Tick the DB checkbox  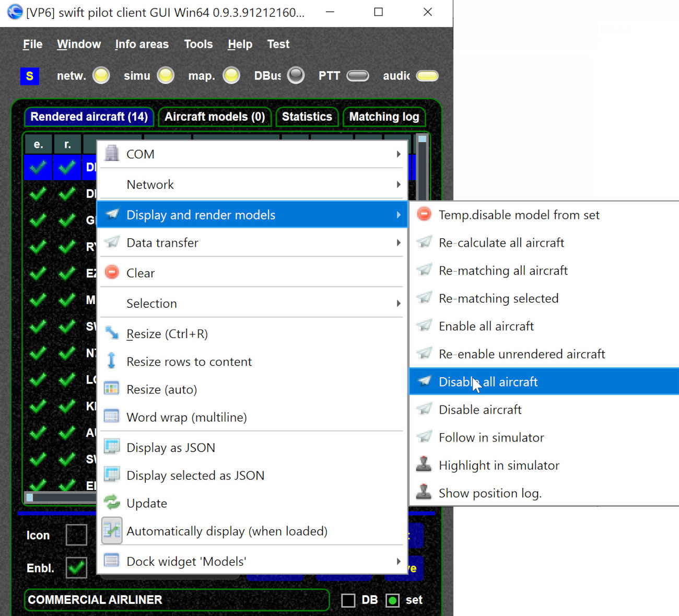[x=348, y=600]
